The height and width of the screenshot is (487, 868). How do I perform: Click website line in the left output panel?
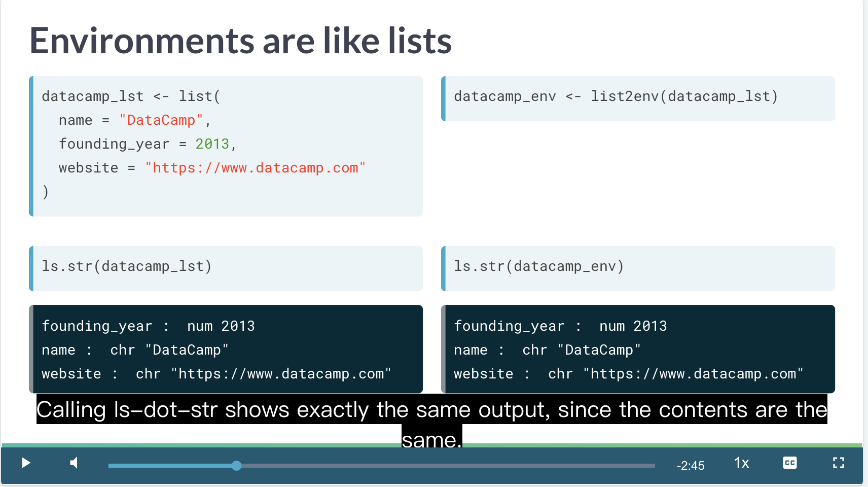click(x=216, y=374)
